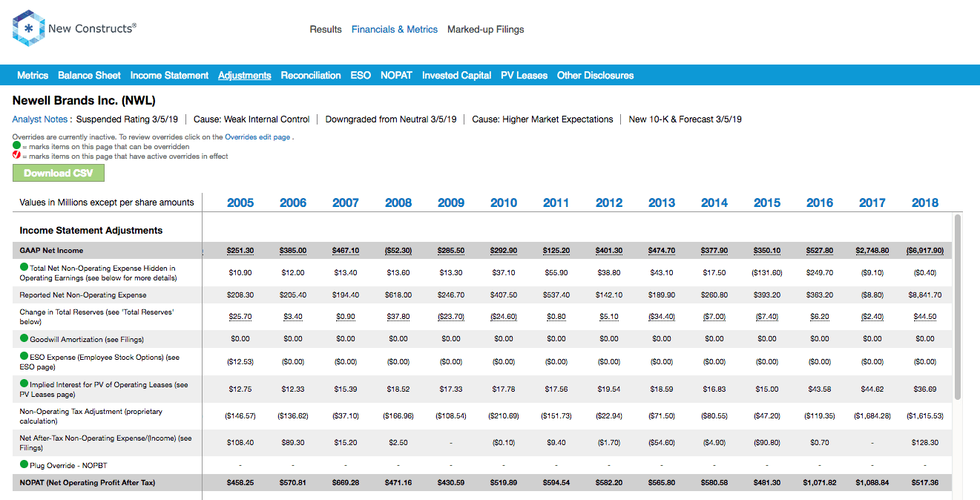Open 2005 Change in Total Reserves $25.70

pos(240,317)
